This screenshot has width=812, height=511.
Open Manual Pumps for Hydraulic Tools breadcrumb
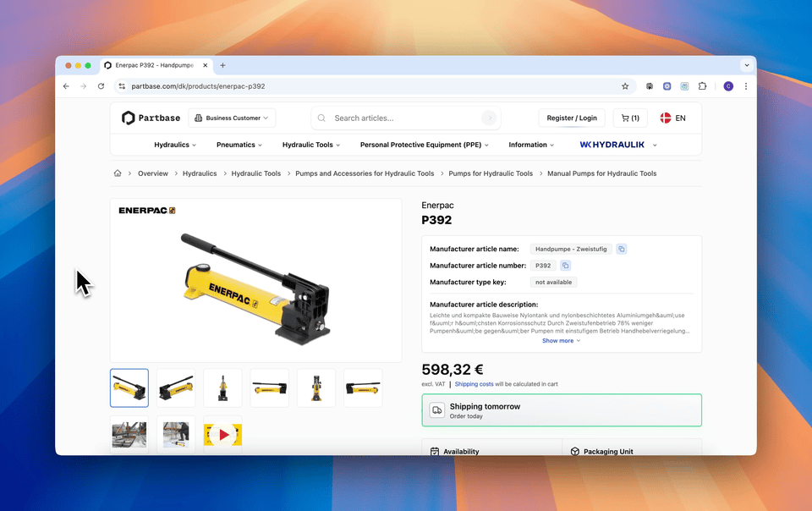601,173
